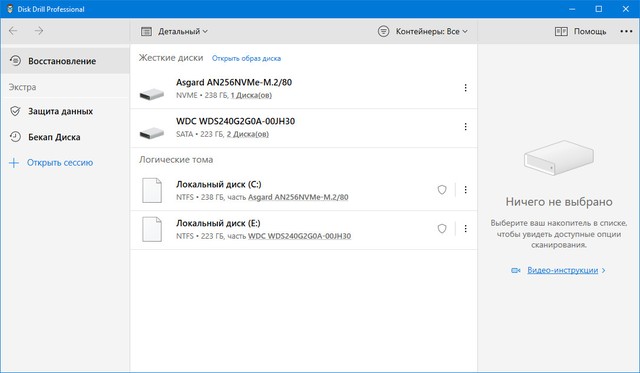The height and width of the screenshot is (373, 640).
Task: Toggle protection shield for disk C:
Action: point(442,189)
